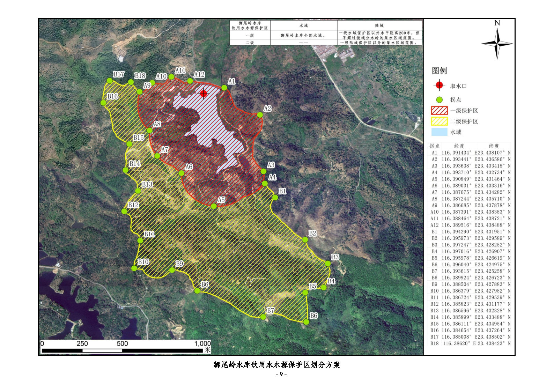
Task: Click turning point marker B1
Action: pyautogui.click(x=275, y=198)
